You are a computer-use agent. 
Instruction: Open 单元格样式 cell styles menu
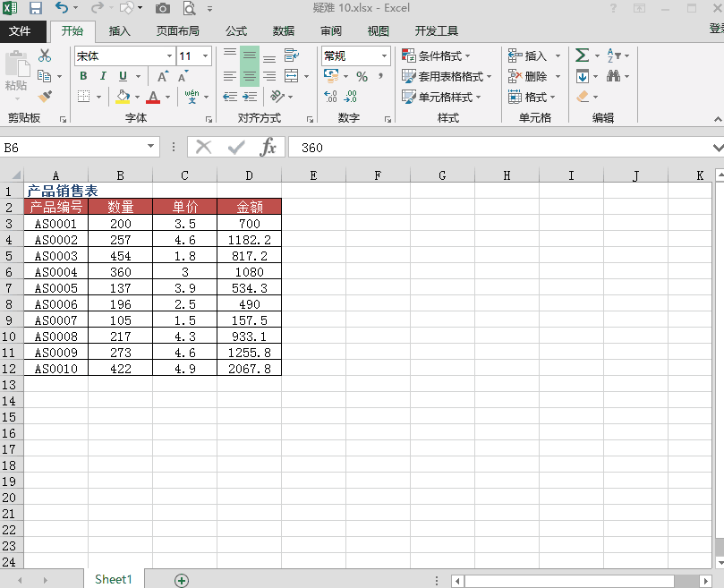pyautogui.click(x=441, y=97)
